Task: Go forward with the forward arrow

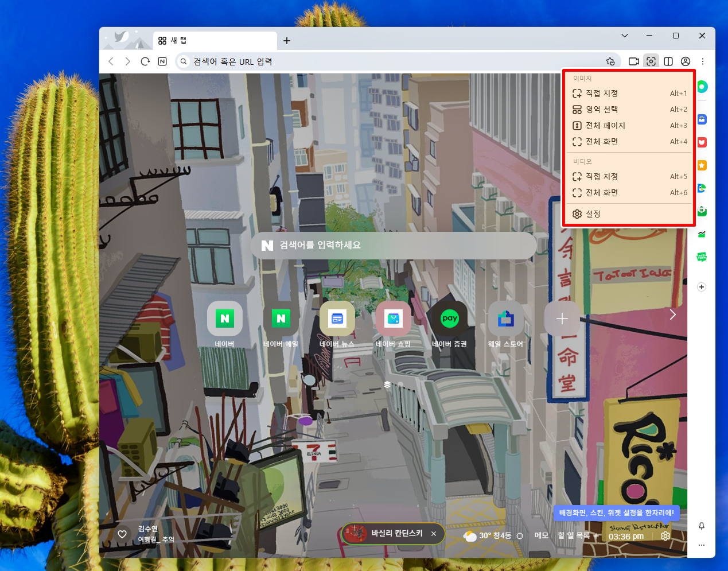Action: 128,61
